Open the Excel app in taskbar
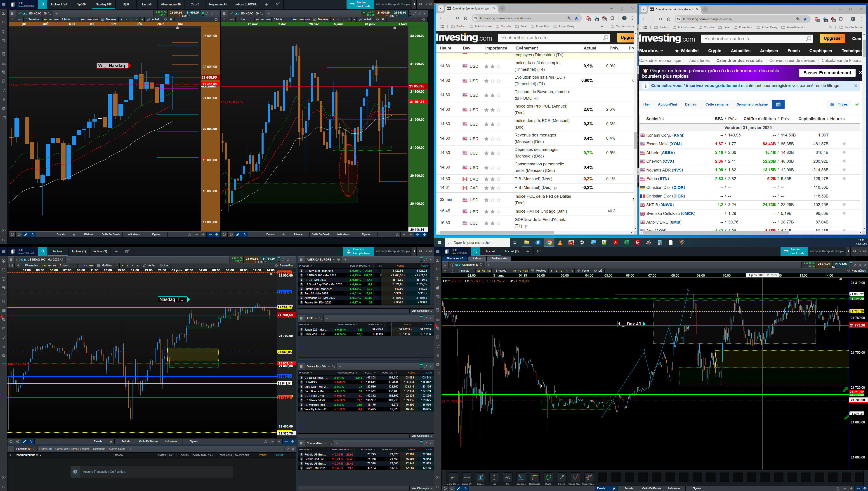The height and width of the screenshot is (491, 868). tap(626, 242)
